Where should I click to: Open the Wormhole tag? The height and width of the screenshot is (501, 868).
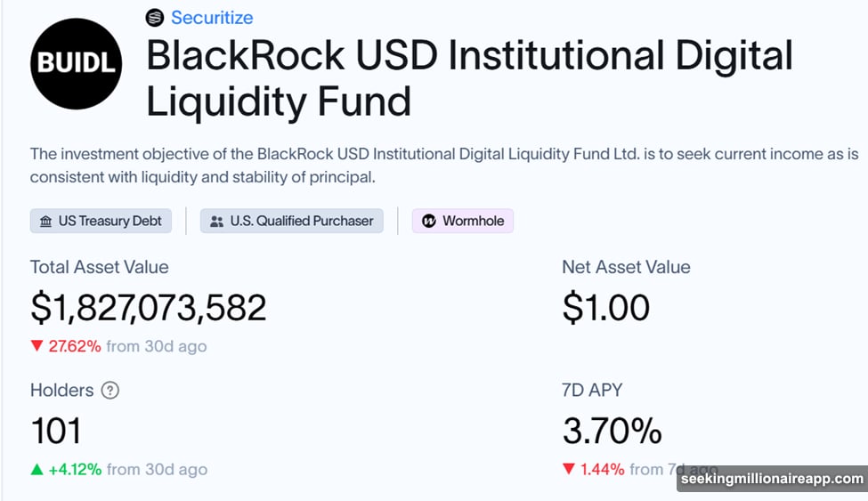(x=463, y=221)
